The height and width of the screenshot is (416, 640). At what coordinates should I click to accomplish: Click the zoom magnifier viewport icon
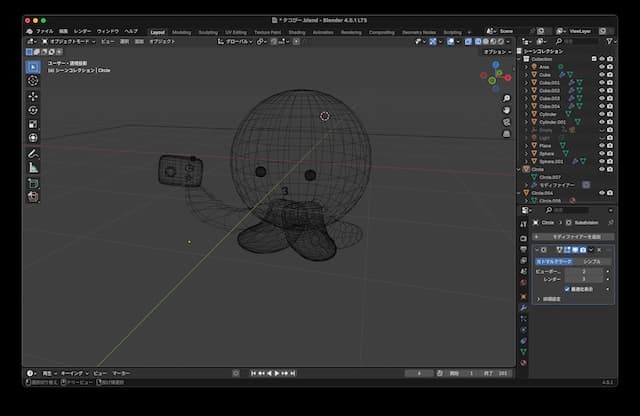tap(507, 98)
